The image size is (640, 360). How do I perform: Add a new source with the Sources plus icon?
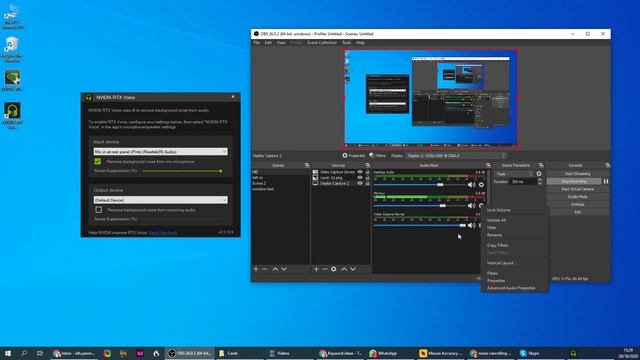click(316, 269)
